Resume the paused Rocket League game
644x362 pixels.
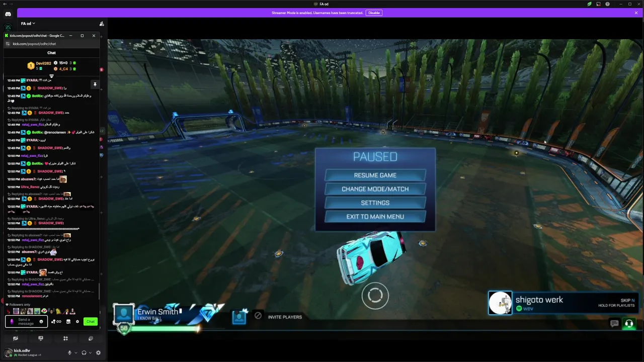click(375, 175)
